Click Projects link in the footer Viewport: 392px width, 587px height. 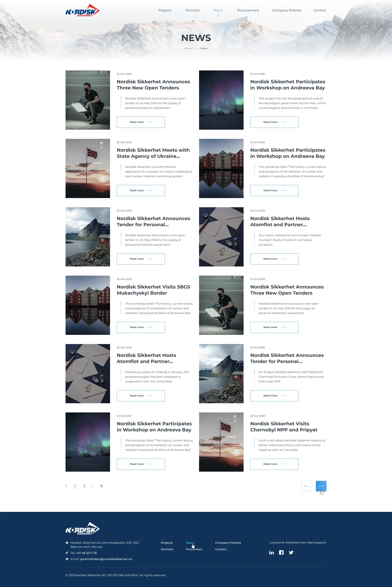tap(167, 543)
